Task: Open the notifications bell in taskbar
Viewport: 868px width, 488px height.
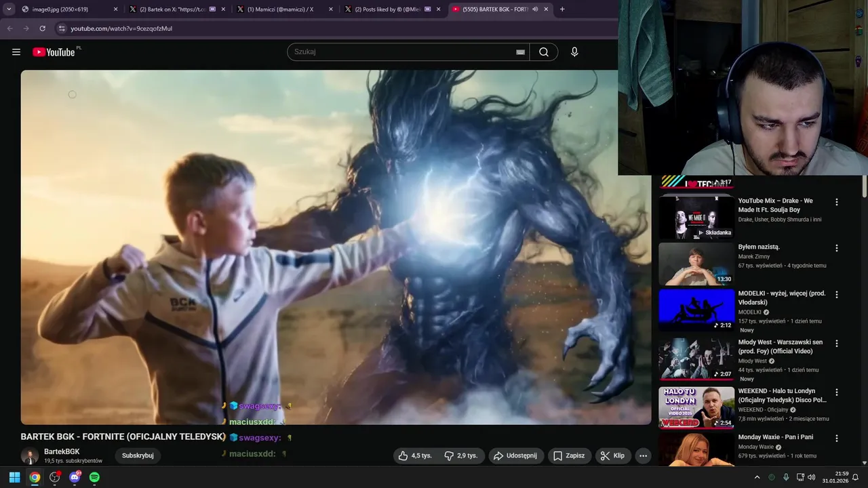Action: pos(856,477)
